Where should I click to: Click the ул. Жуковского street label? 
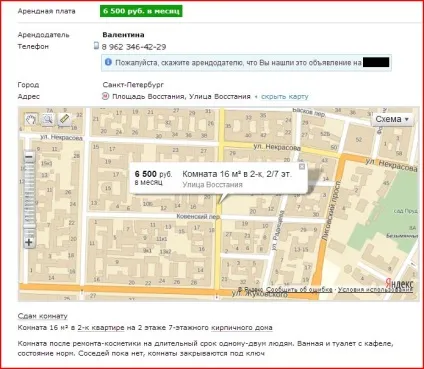pos(260,294)
